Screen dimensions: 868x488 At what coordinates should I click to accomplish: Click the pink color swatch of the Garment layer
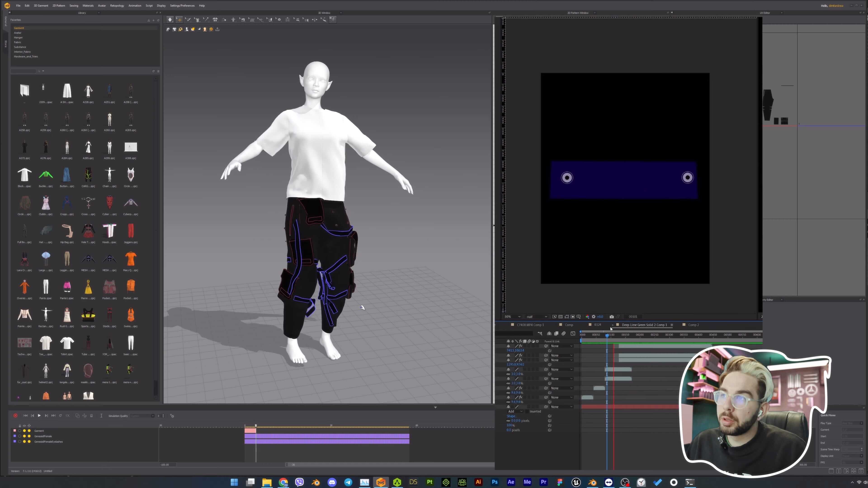pyautogui.click(x=15, y=431)
